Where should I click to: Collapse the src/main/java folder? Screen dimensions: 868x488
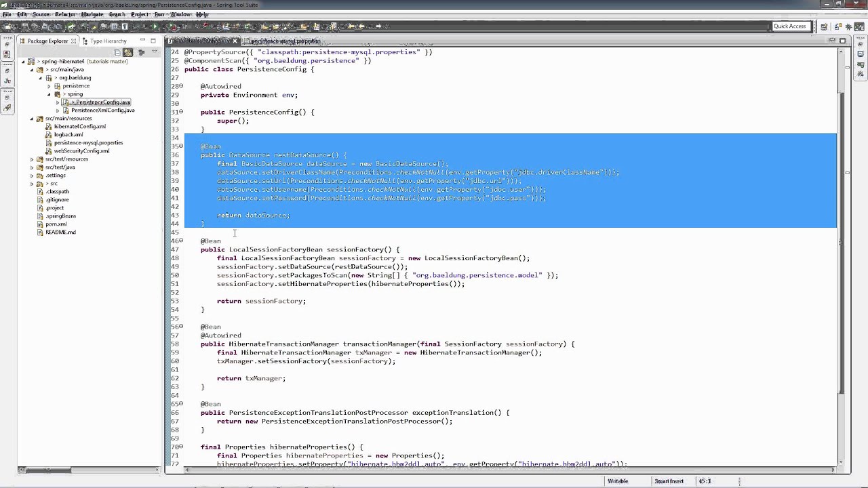coord(32,70)
